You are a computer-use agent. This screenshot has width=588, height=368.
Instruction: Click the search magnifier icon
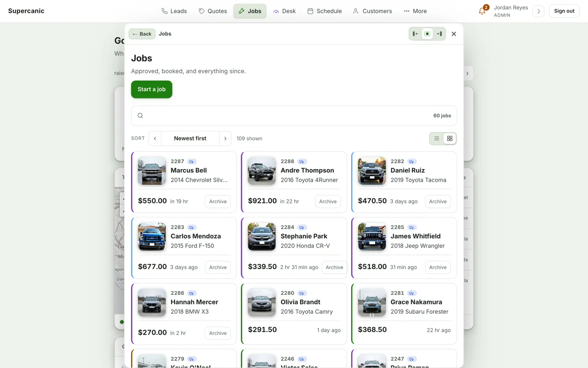140,116
